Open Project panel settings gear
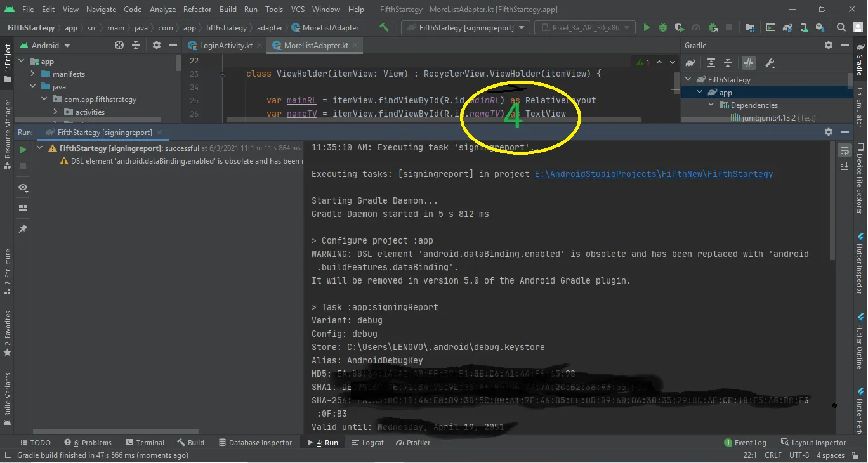The width and height of the screenshot is (868, 463). 157,45
